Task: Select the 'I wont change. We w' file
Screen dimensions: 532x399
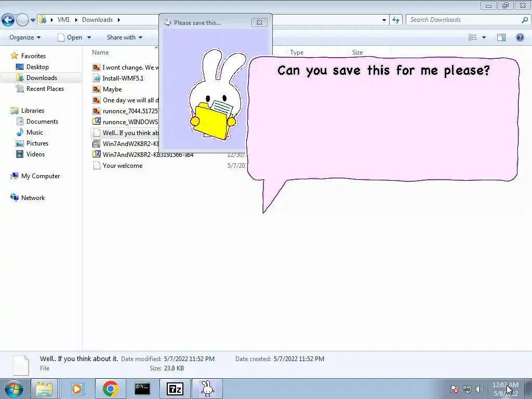Action: pyautogui.click(x=125, y=68)
